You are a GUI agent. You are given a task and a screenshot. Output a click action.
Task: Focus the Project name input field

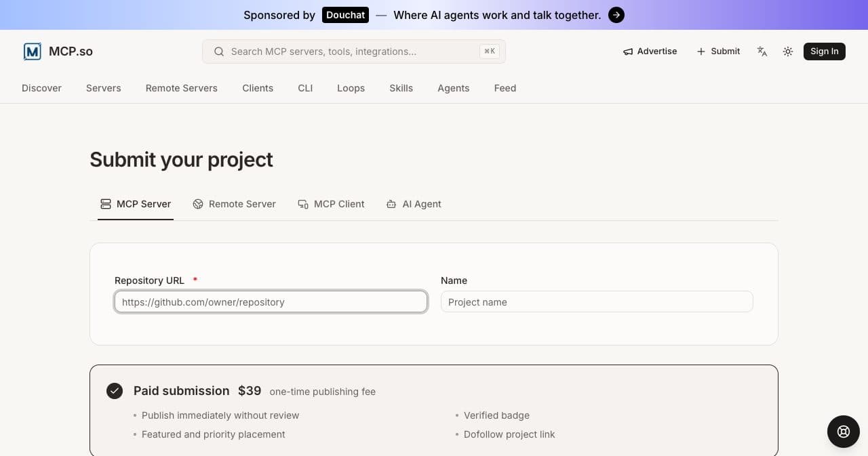click(x=597, y=302)
